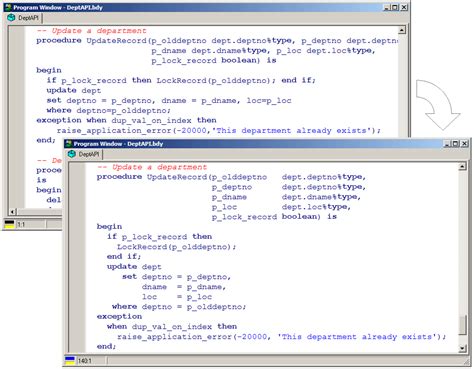Click the 'set deptno = p_deptno, dname = p_dname, loc=p_loc' line
The width and height of the screenshot is (474, 369).
[x=169, y=100]
